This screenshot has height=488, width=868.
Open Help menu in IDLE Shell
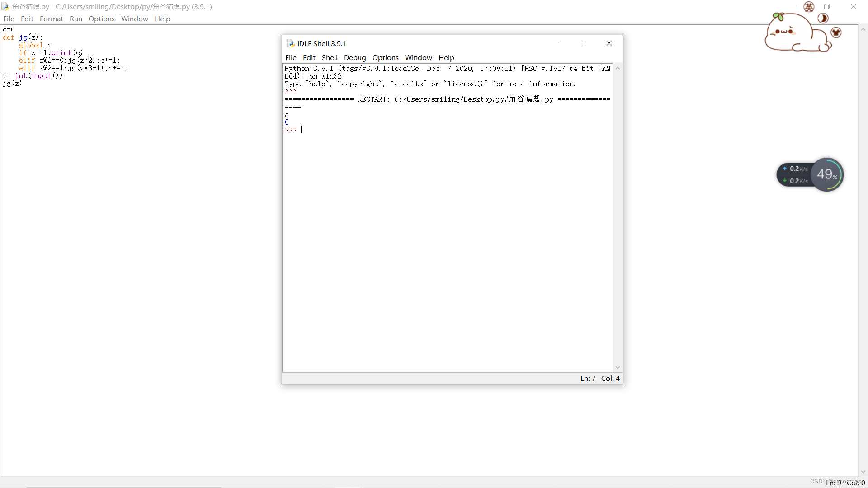click(x=446, y=57)
